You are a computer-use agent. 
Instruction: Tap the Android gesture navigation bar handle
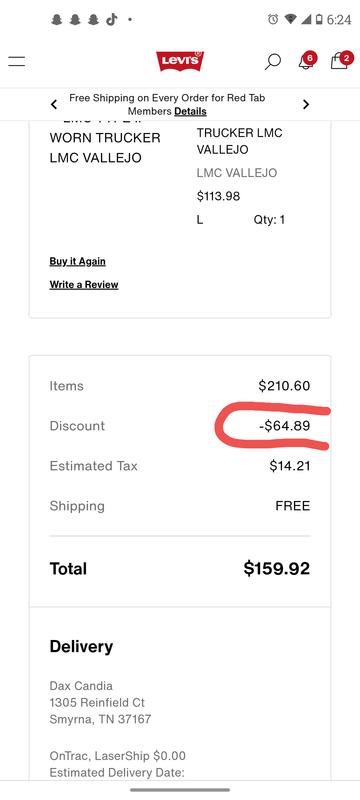tap(179, 790)
